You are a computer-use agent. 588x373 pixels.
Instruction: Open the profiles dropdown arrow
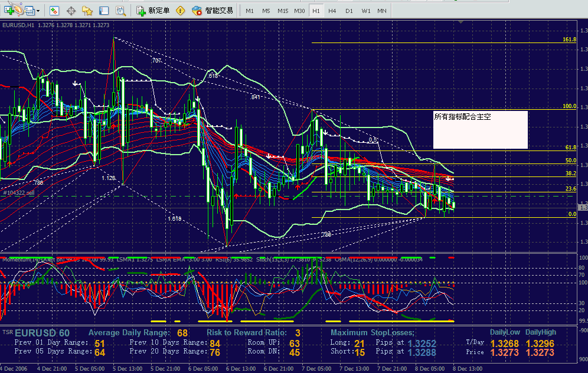click(38, 11)
